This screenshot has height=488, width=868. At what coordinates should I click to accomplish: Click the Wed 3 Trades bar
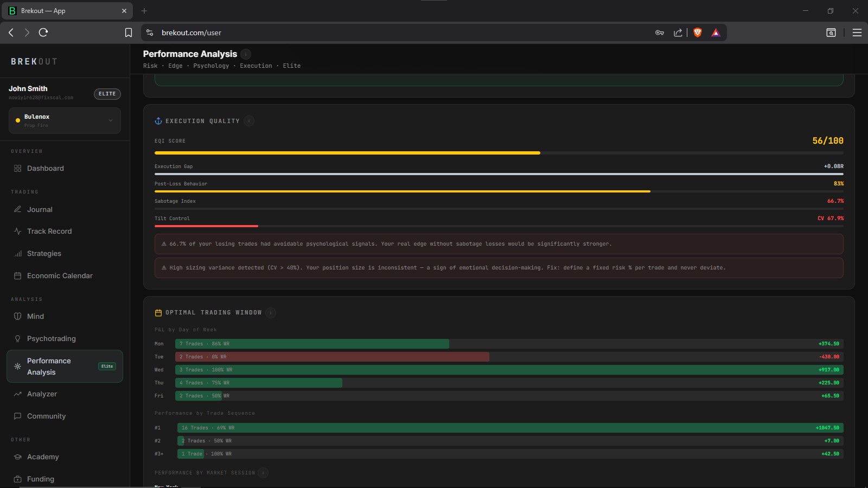pyautogui.click(x=509, y=370)
